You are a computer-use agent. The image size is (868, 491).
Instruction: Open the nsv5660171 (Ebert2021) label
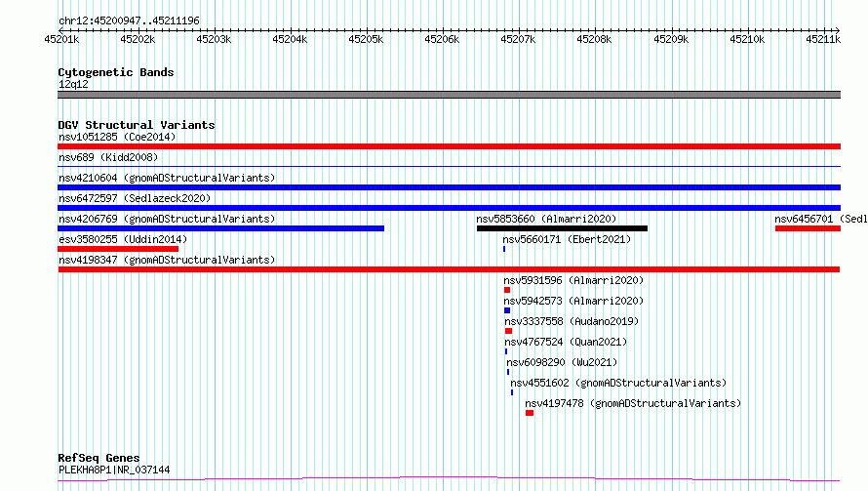click(x=567, y=239)
